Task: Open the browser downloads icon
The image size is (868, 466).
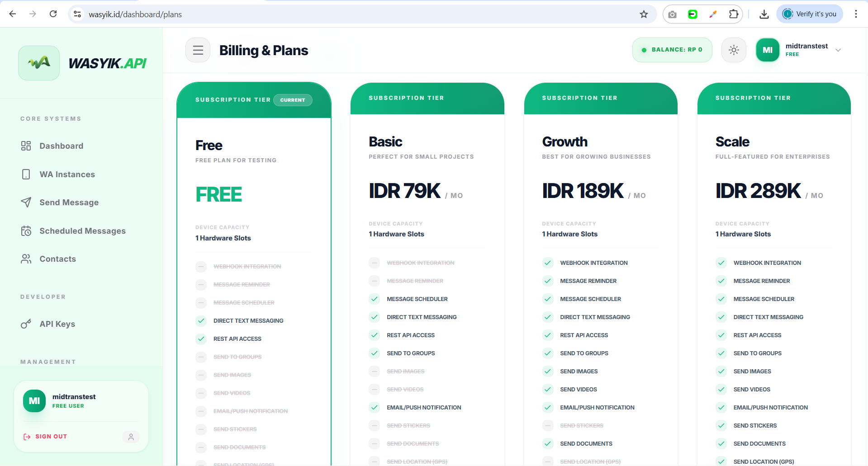Action: tap(764, 14)
